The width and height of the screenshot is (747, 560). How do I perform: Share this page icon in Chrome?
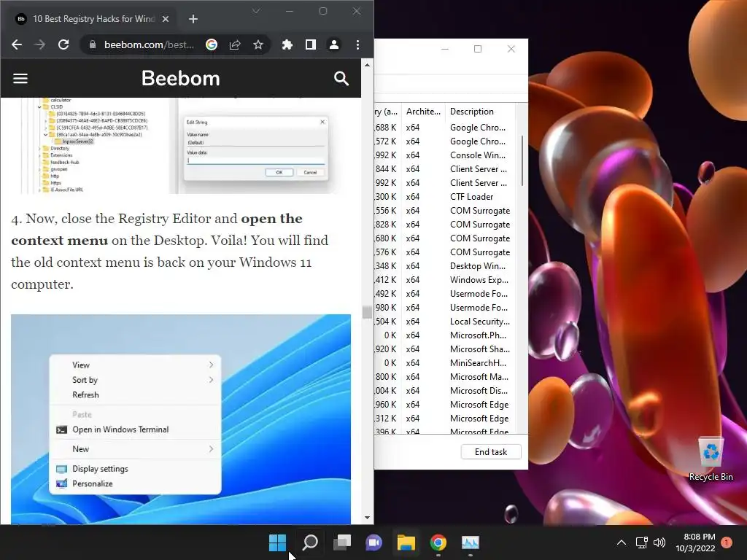[x=235, y=44]
